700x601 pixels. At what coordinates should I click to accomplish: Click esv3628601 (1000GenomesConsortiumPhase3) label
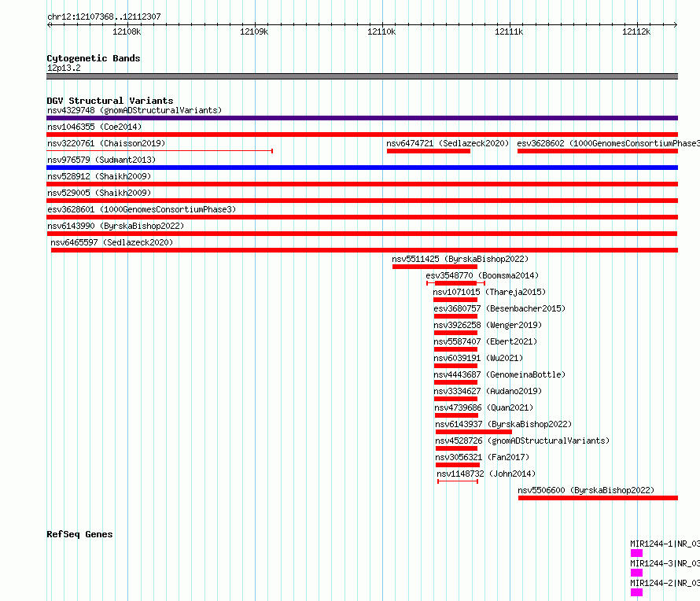(142, 209)
